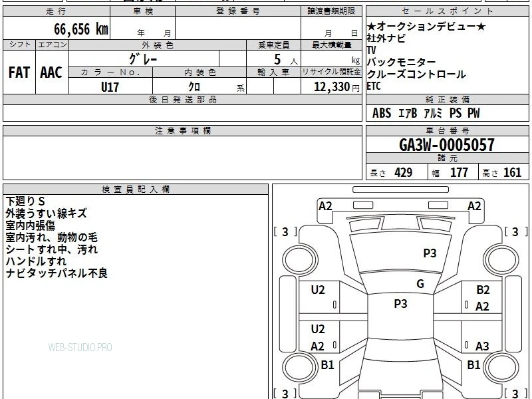
Task: Select the width value 177
Action: click(459, 173)
